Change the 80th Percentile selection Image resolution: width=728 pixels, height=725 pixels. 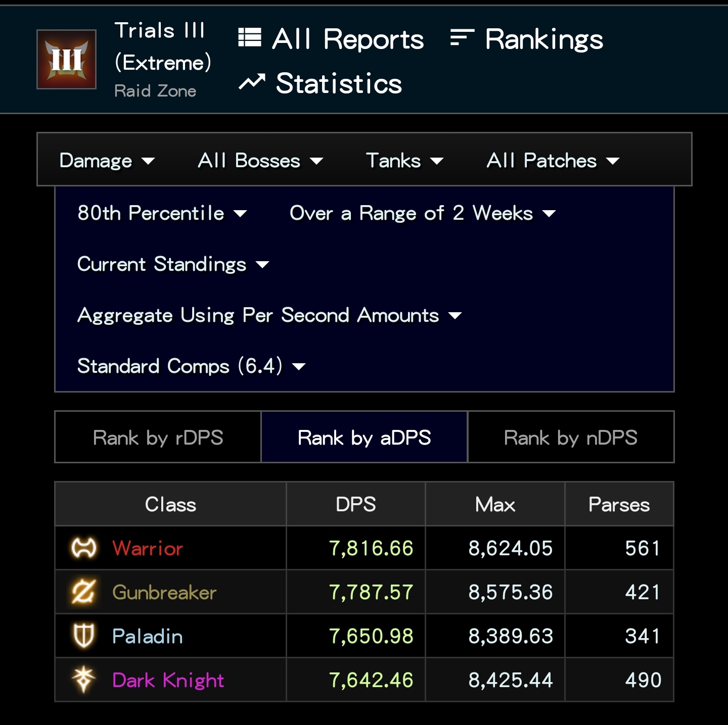tap(162, 213)
